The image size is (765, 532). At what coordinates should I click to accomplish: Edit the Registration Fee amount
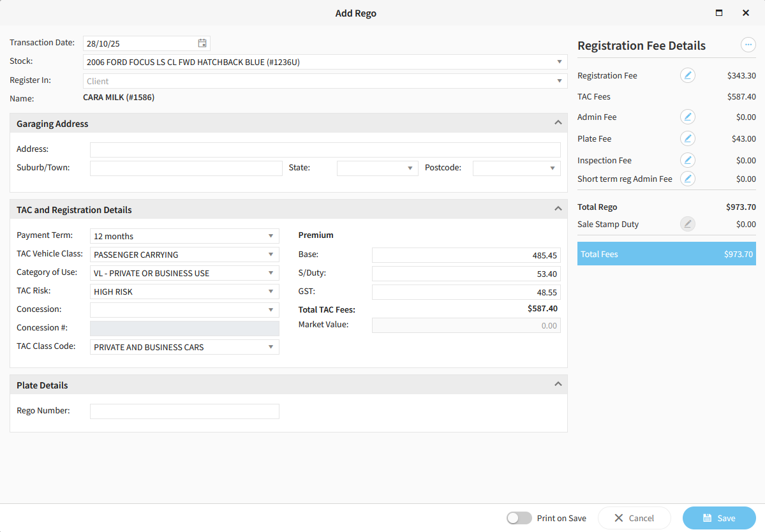click(687, 75)
